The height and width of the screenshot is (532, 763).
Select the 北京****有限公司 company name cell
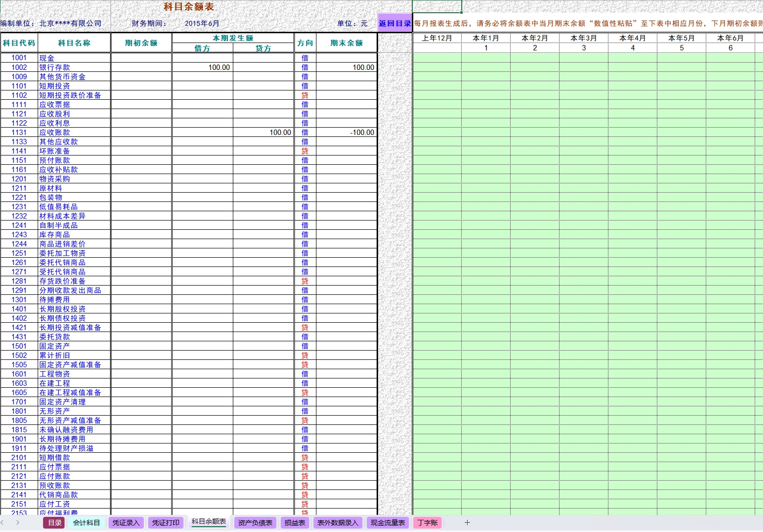(70, 23)
